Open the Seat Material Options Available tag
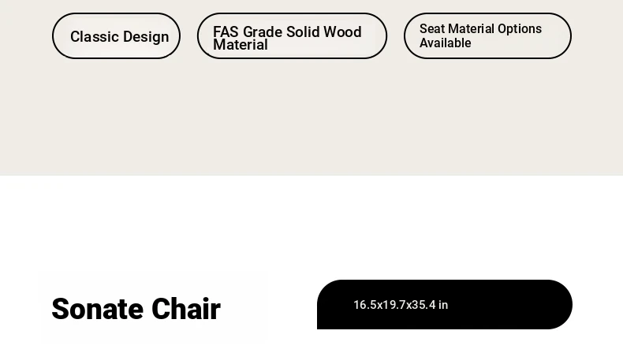Image resolution: width=623 pixels, height=364 pixels. coord(487,36)
